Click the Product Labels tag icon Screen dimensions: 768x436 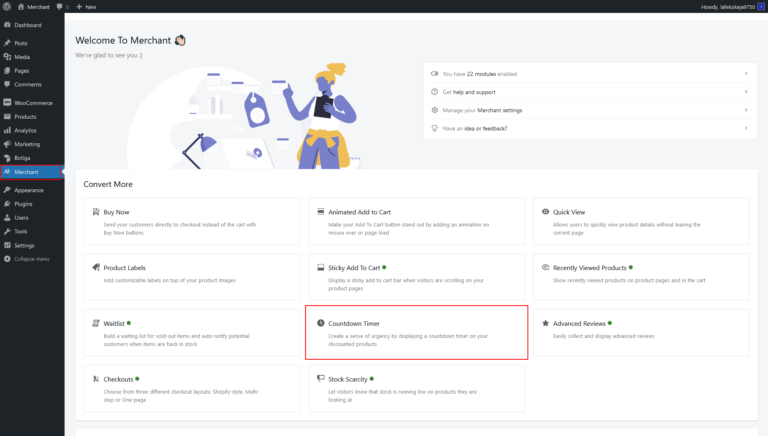(96, 267)
